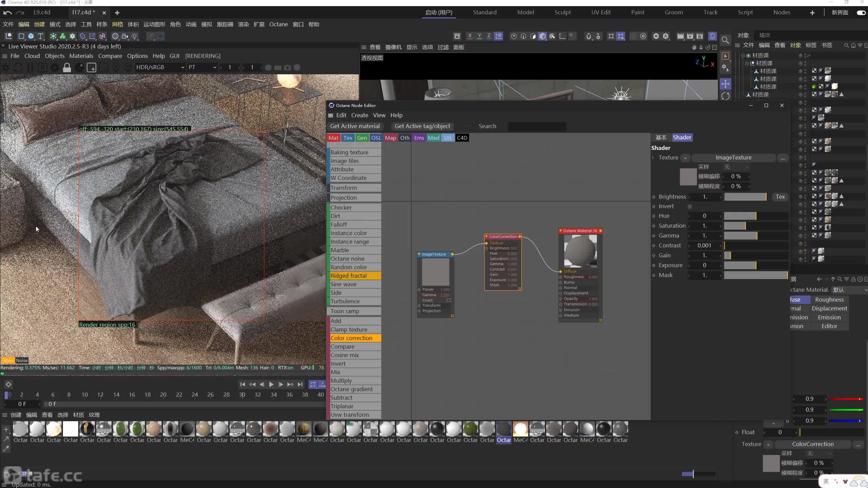Click Get Active material button
The width and height of the screenshot is (868, 488).
click(355, 126)
